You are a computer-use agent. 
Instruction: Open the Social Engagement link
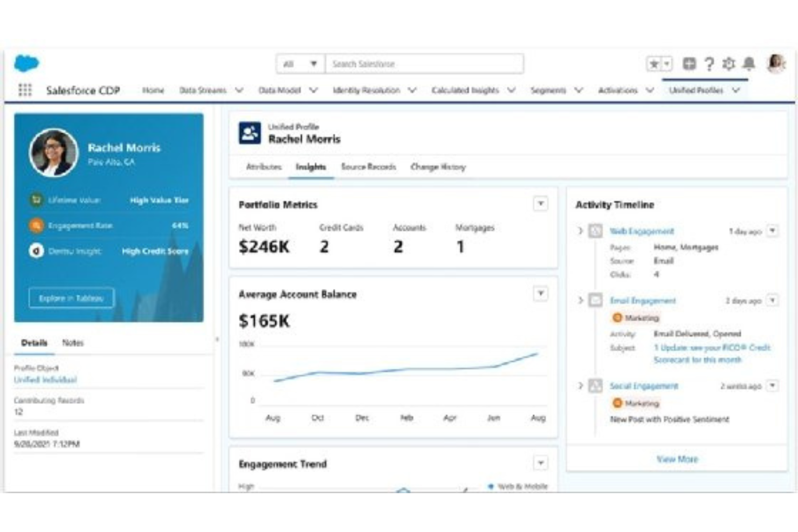pyautogui.click(x=644, y=386)
